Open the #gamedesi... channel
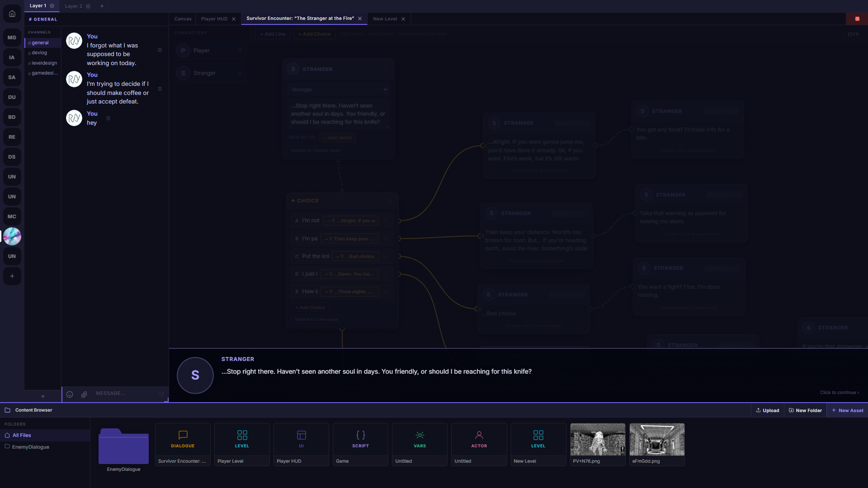The image size is (868, 488). click(43, 73)
